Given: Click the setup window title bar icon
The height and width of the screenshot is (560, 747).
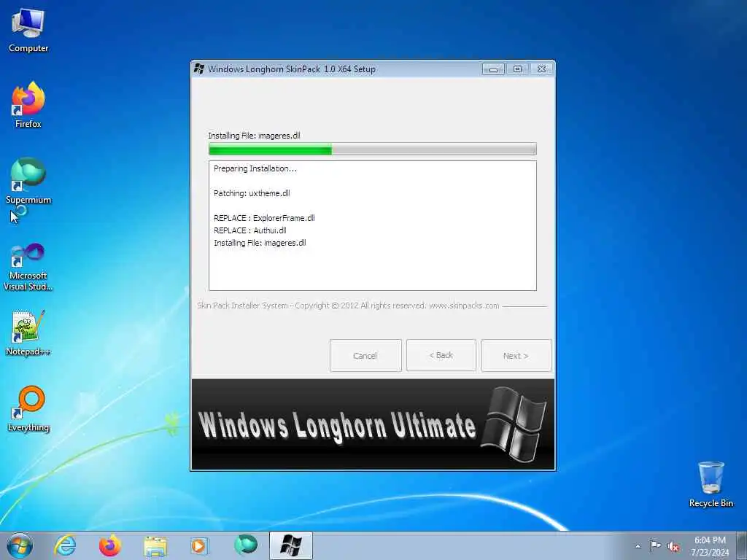Looking at the screenshot, I should pos(200,69).
